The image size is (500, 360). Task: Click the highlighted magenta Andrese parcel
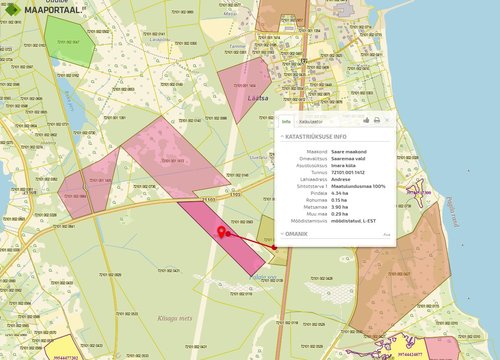[222, 238]
